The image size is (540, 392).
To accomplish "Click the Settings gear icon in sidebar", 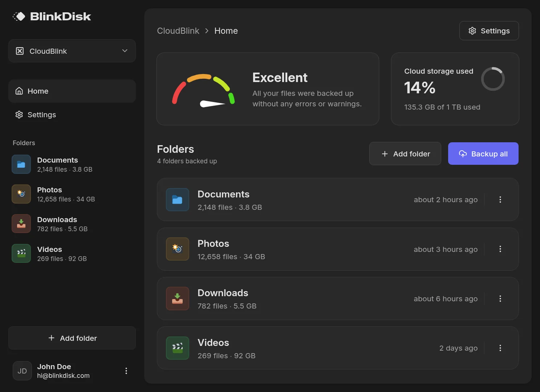I will click(19, 115).
